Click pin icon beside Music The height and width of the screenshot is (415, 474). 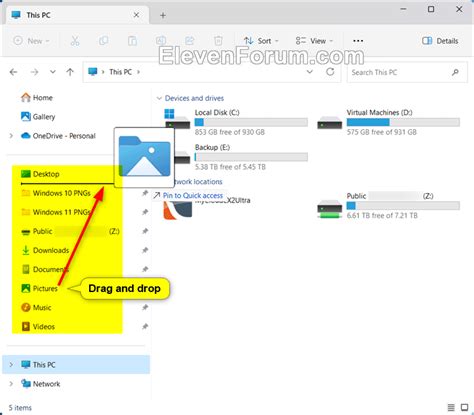coord(145,307)
